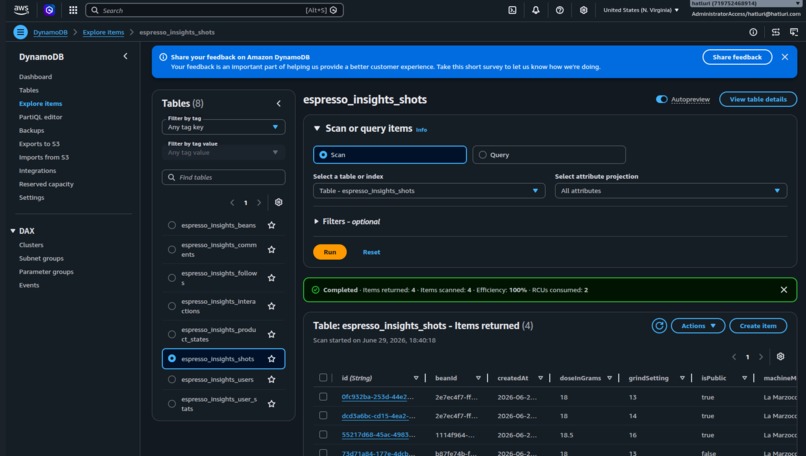806x456 pixels.
Task: Check the row for id dcd3a6bc
Action: click(x=323, y=415)
